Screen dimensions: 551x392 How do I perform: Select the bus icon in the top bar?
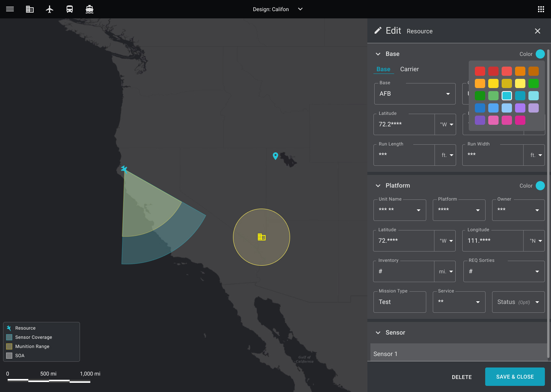tap(70, 9)
